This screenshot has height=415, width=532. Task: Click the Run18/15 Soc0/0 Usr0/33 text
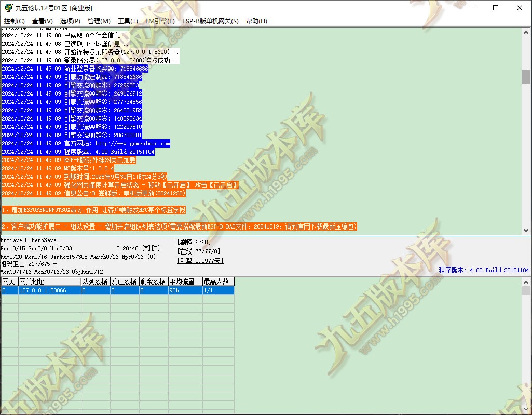point(36,248)
